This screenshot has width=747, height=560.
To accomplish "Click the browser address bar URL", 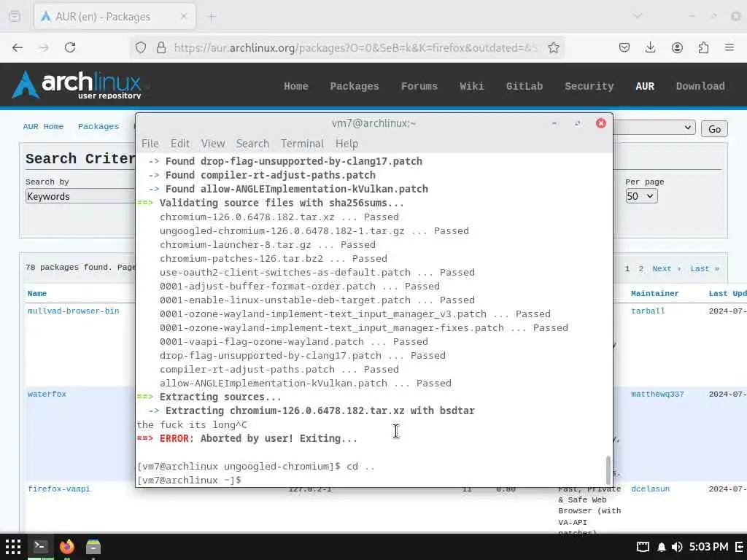I will click(355, 47).
